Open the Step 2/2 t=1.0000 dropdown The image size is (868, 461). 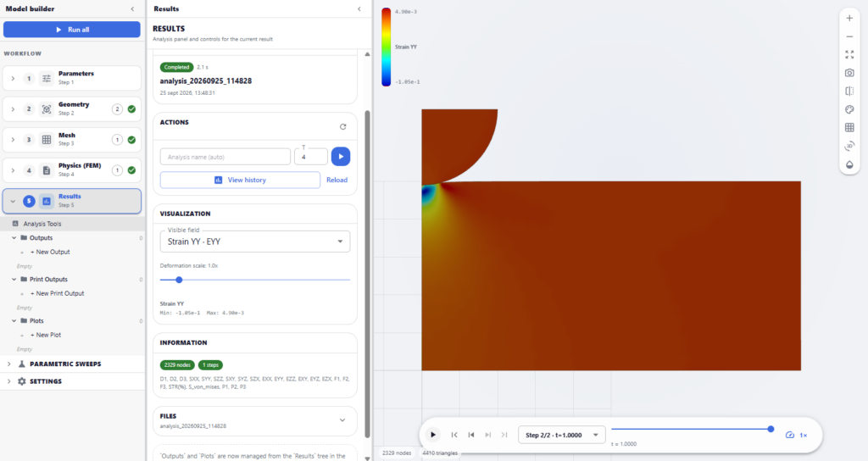[561, 435]
